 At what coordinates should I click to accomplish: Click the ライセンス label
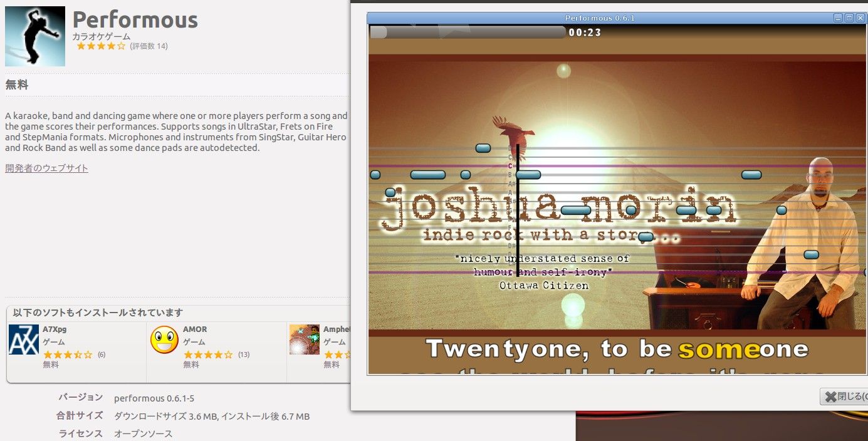click(81, 433)
